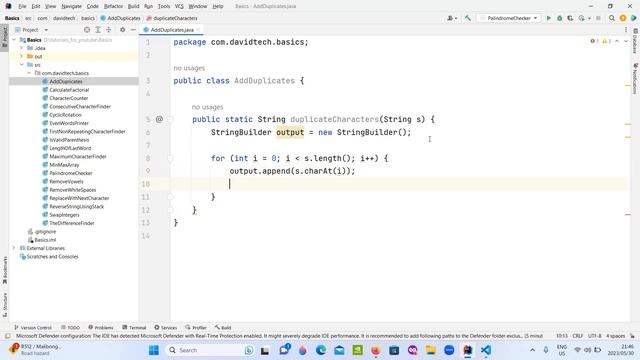Open editor tabs more options menu
This screenshot has width=640, height=360.
point(626,30)
